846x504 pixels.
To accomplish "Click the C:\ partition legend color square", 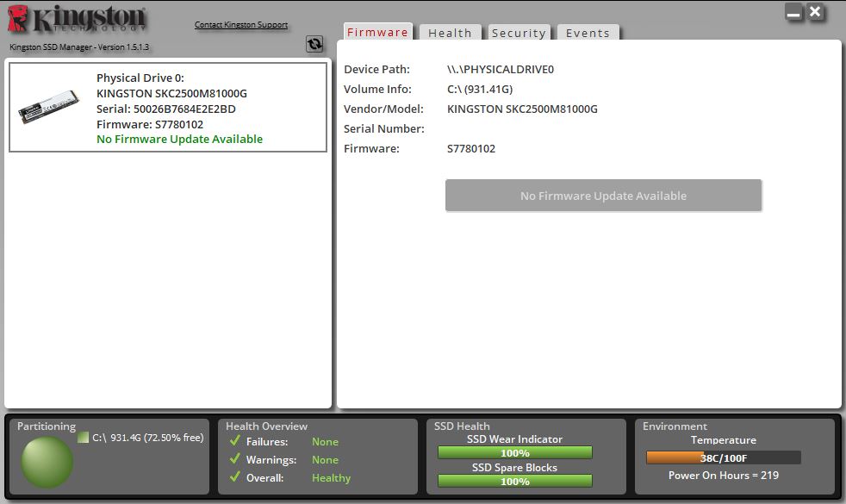I will point(83,438).
